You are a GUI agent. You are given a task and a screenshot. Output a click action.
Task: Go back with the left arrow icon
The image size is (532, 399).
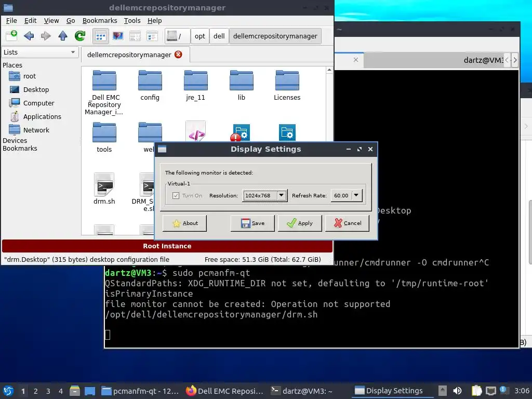point(29,36)
